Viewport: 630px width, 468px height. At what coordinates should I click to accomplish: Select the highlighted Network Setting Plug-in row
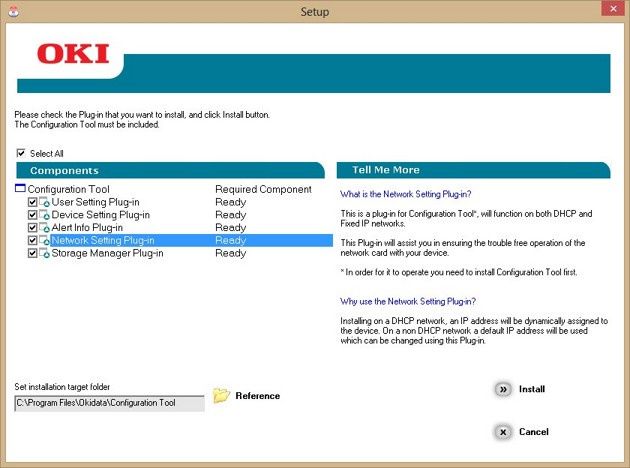click(x=180, y=241)
